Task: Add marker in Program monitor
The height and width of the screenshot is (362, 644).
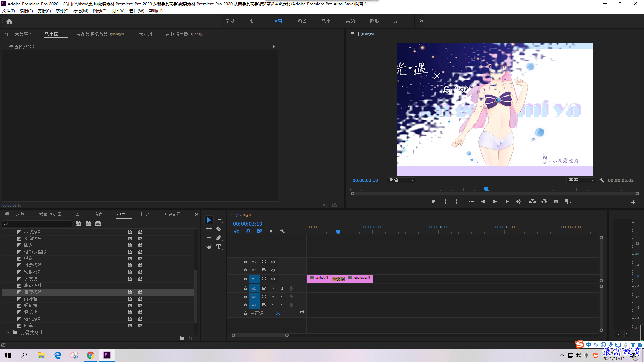Action: click(433, 202)
